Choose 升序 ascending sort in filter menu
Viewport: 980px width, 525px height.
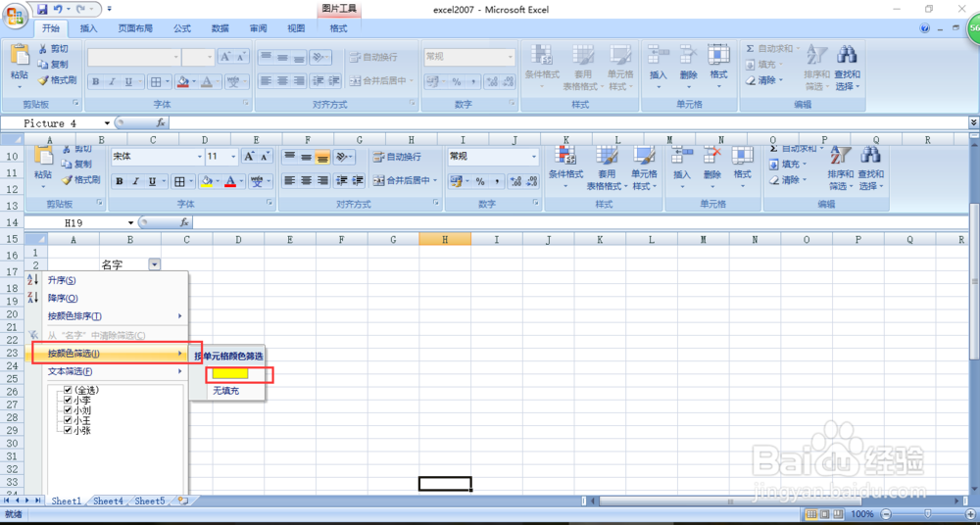pos(106,281)
